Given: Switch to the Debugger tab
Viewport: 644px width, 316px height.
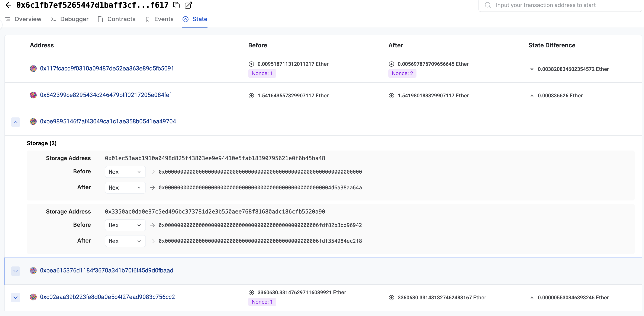Looking at the screenshot, I should [74, 19].
